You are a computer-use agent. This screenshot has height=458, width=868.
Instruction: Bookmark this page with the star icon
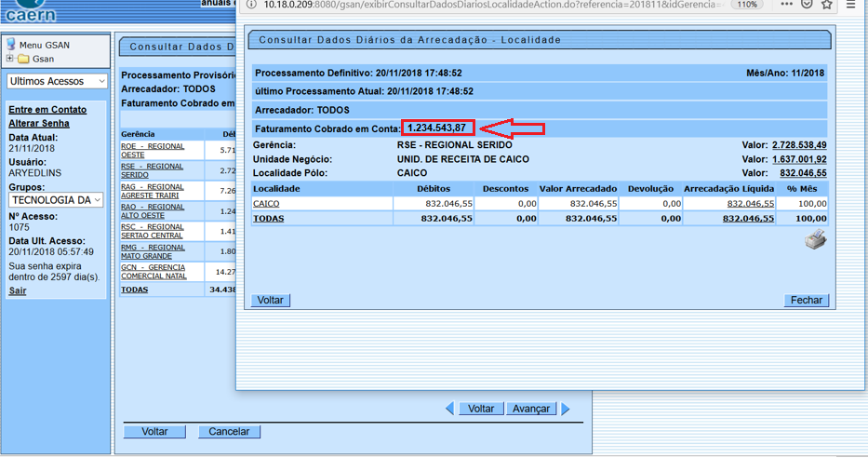[828, 5]
